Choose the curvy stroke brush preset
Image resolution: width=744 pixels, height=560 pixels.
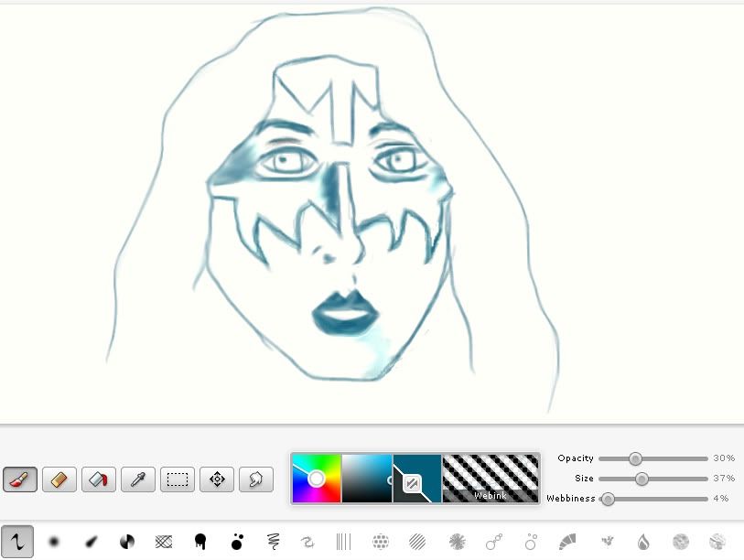pyautogui.click(x=17, y=542)
